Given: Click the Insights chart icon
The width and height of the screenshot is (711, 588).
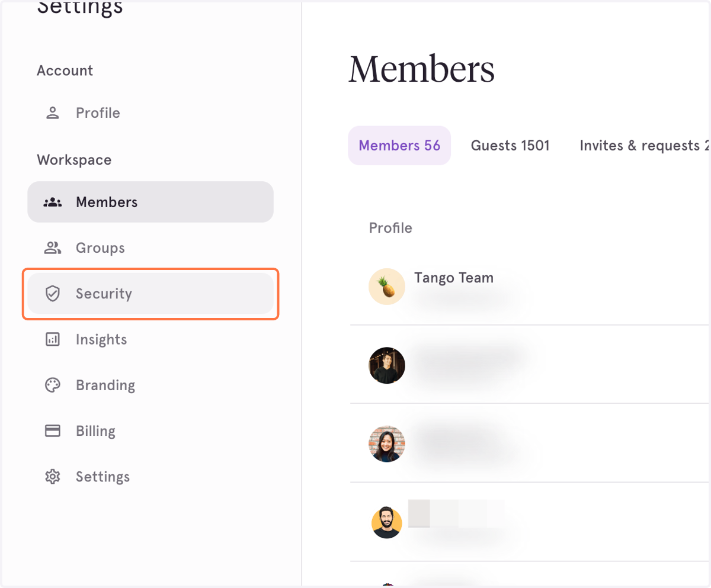Looking at the screenshot, I should (53, 339).
